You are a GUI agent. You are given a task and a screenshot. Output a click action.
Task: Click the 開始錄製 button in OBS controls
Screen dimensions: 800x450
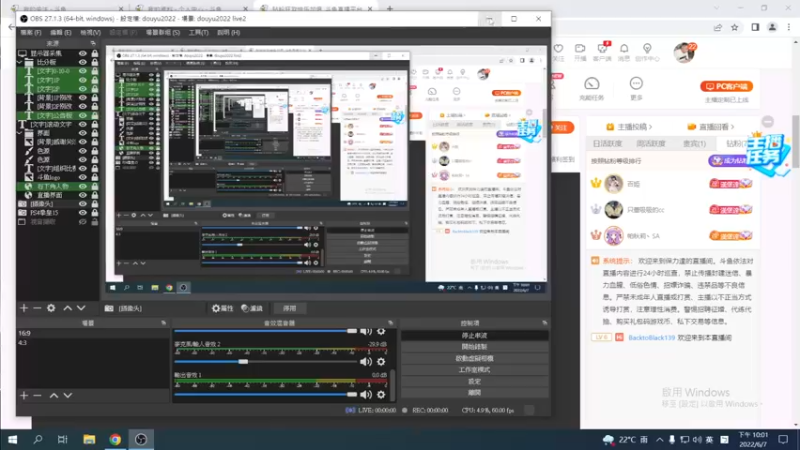[x=474, y=347]
